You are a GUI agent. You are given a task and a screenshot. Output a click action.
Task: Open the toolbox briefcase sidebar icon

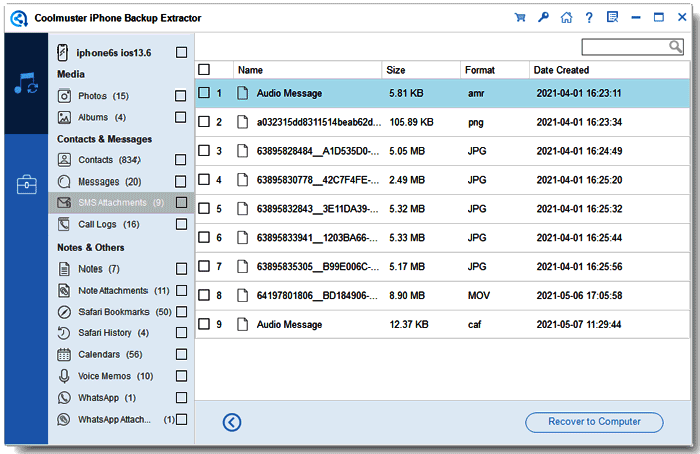26,184
